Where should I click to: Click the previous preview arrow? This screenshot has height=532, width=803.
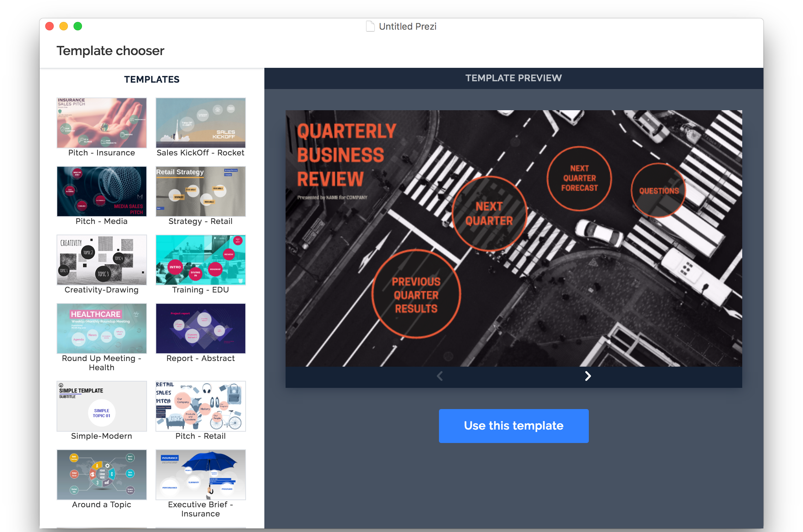pos(440,376)
